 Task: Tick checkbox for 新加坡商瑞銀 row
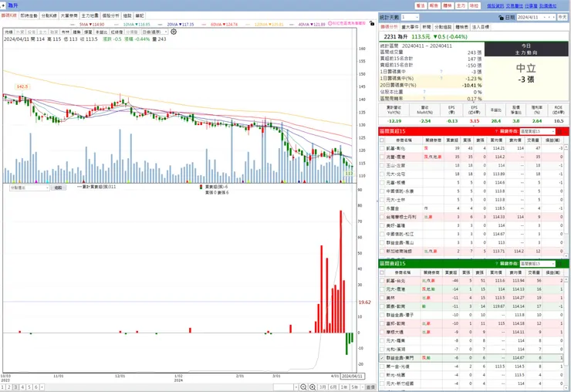click(382, 251)
